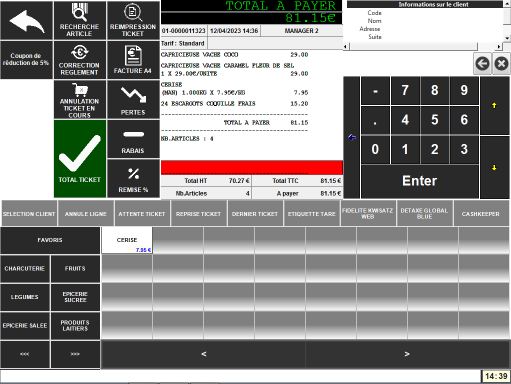
Task: Go to next product page arrow
Action: coord(407,354)
